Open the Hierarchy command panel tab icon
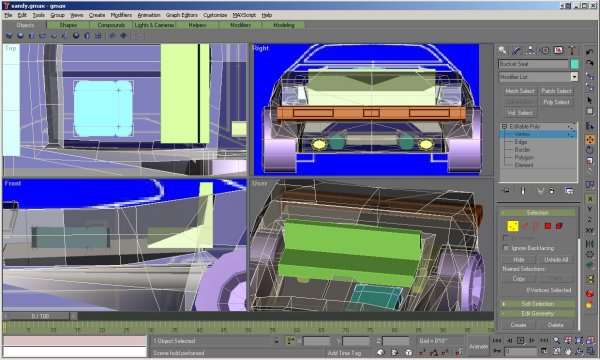This screenshot has width=600, height=360. click(x=530, y=50)
